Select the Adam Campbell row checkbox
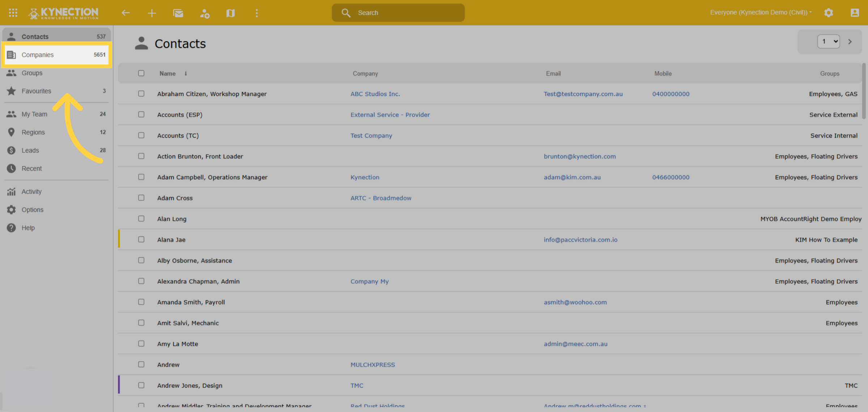868x412 pixels. click(x=141, y=177)
